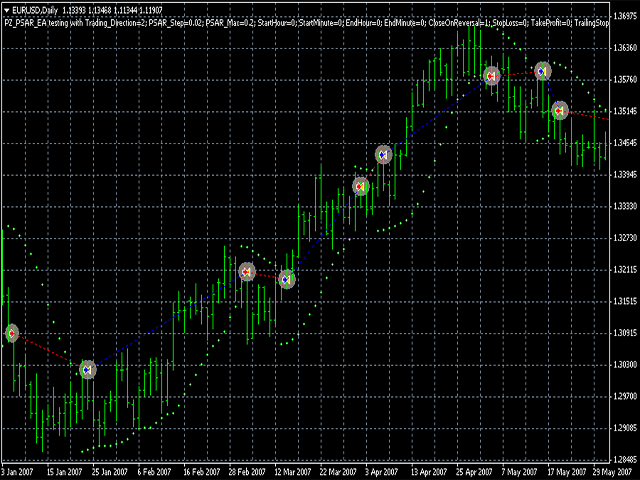
Task: Select the red trade marker near the 1.33945 level
Action: (x=360, y=187)
